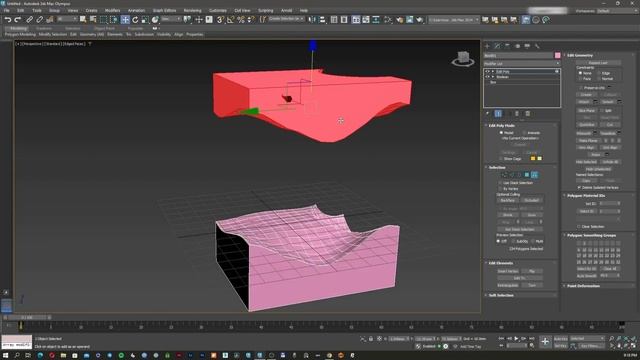
Task: Click the timeline Play Animation button
Action: pos(516,338)
